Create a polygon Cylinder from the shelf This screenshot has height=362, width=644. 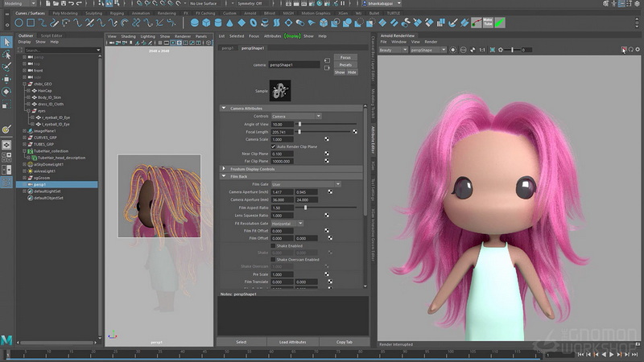coord(218,23)
